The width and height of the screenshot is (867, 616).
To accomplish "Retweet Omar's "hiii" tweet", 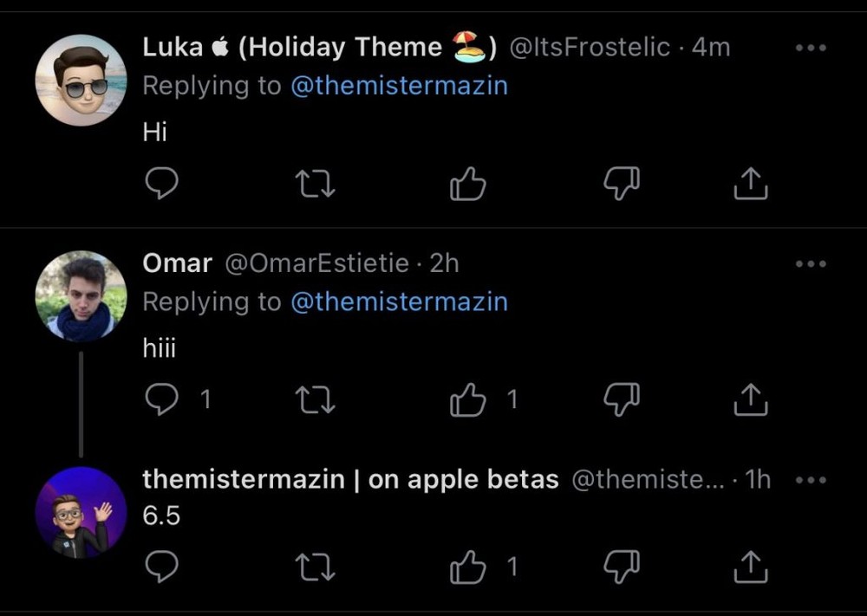I will click(x=315, y=399).
